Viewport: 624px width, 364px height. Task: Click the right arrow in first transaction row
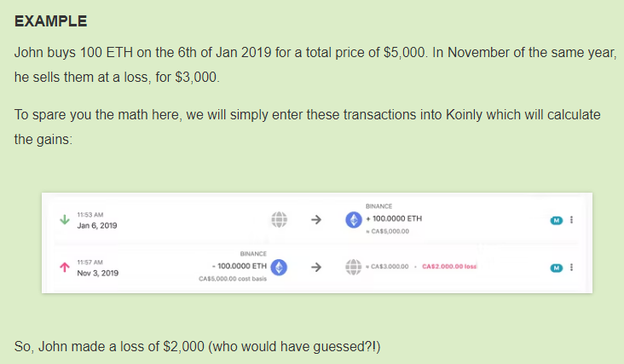tap(316, 220)
